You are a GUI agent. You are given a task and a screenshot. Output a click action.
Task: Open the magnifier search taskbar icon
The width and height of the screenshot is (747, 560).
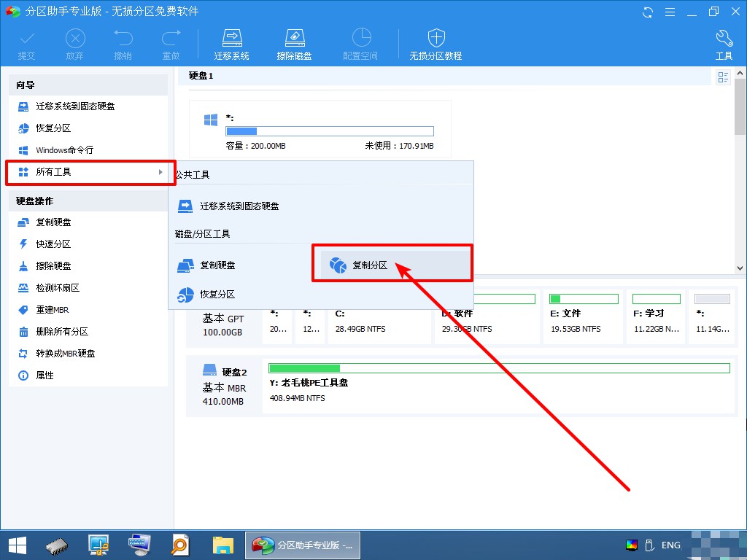click(181, 545)
